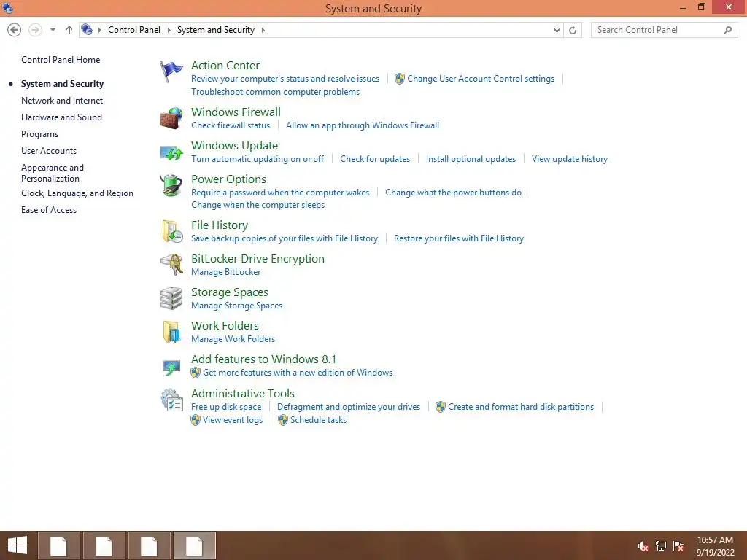The height and width of the screenshot is (560, 747).
Task: Click Get more features with new edition
Action: 298,373
